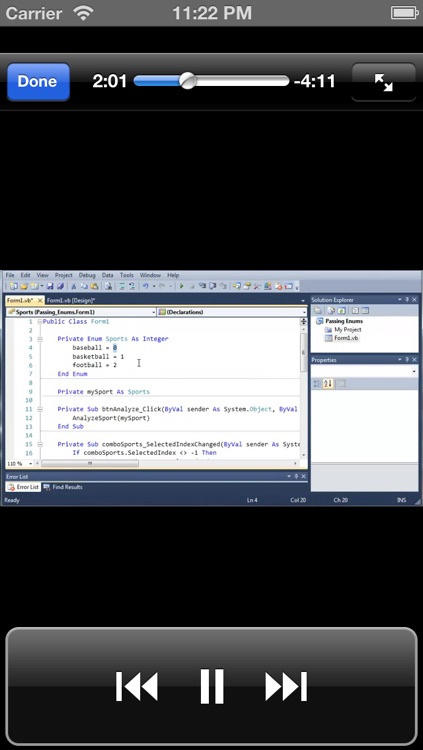Image resolution: width=423 pixels, height=750 pixels.
Task: Pause the video playback
Action: (x=212, y=686)
